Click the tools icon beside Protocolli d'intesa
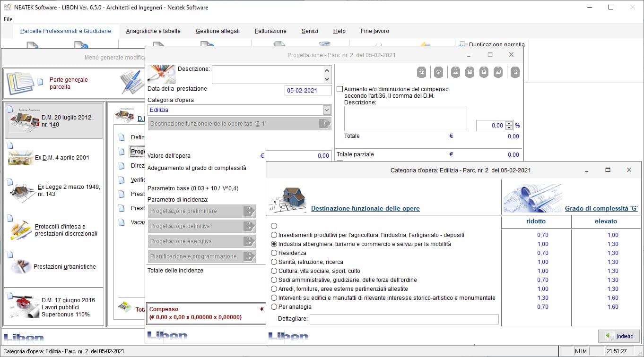This screenshot has height=357, width=644. pyautogui.click(x=20, y=231)
